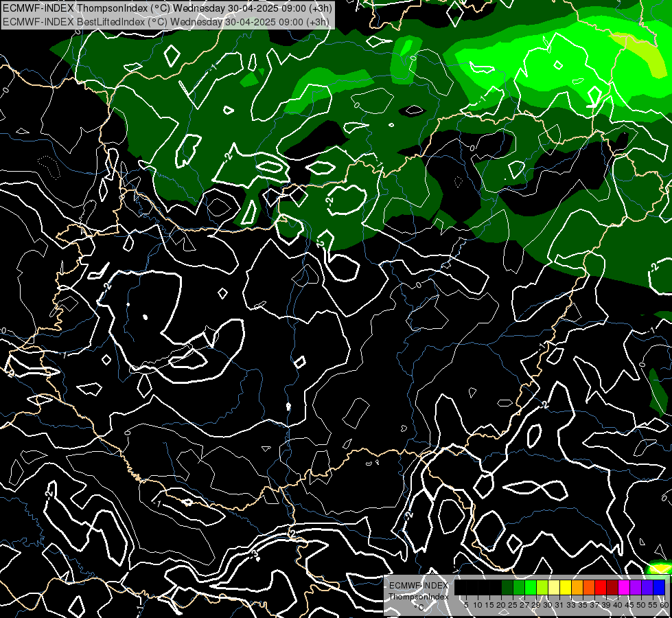Click legend tick value 39

point(606,605)
